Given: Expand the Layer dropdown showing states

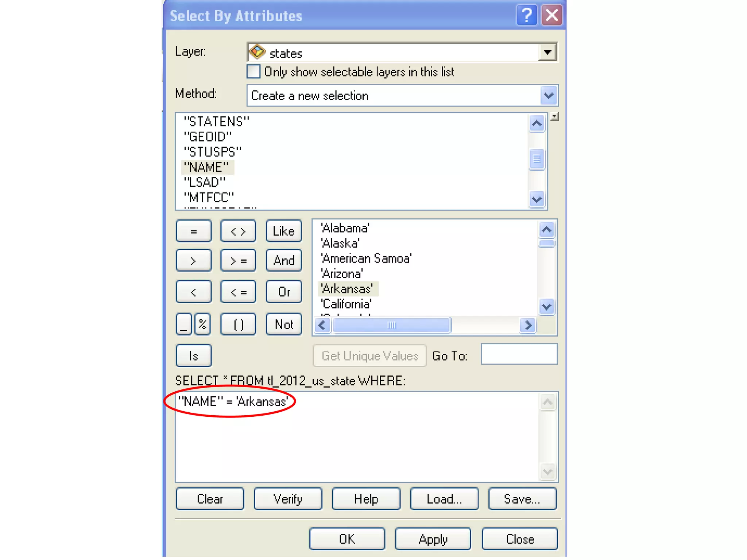Looking at the screenshot, I should tap(547, 52).
